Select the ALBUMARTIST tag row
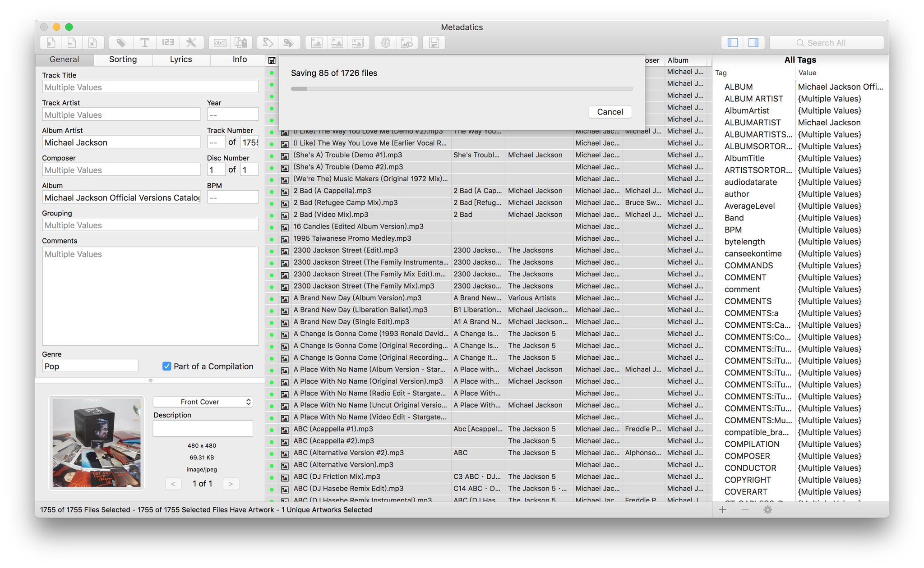 click(x=801, y=123)
